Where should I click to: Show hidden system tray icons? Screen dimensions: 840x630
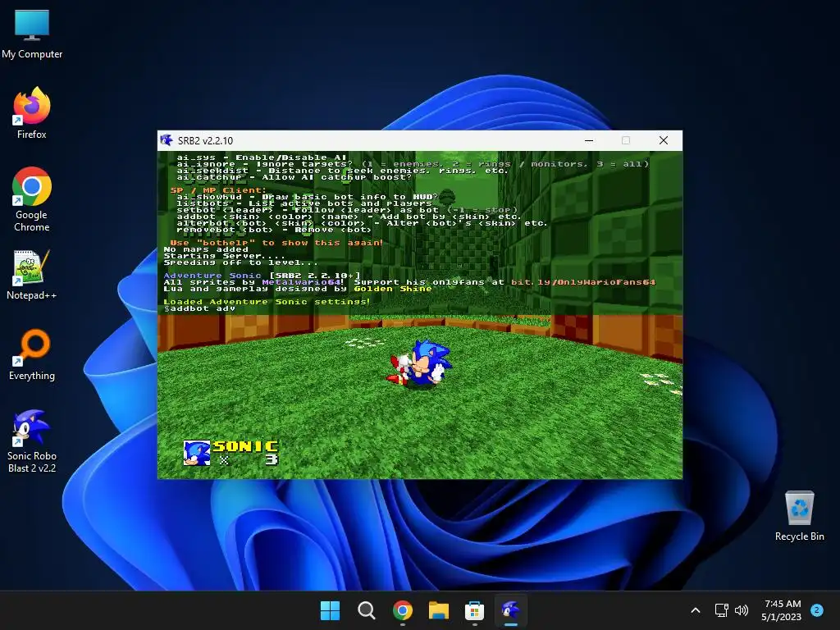[x=696, y=610]
